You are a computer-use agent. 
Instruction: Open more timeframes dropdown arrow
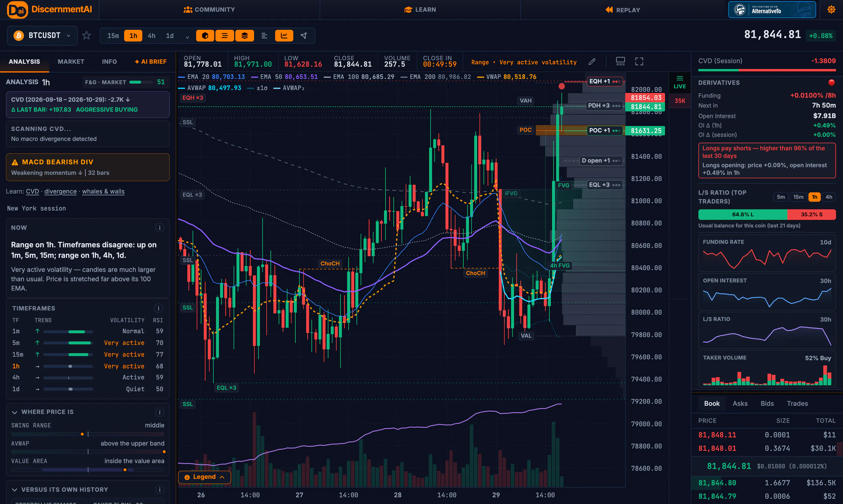pos(187,37)
